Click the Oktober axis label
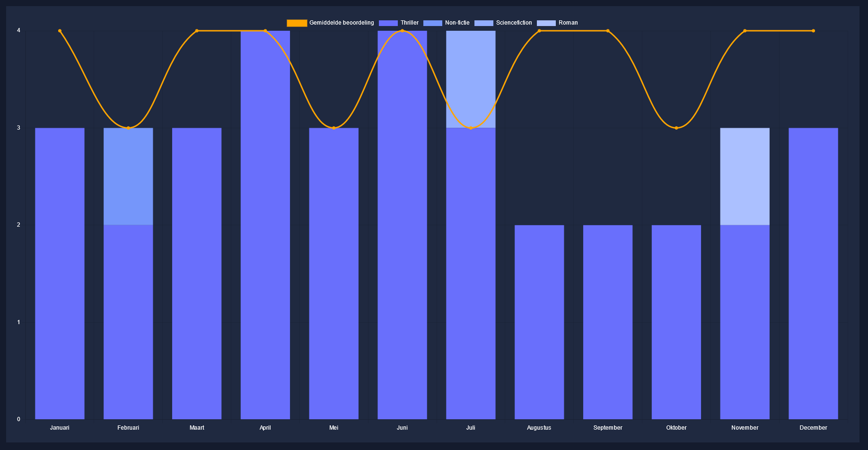 [676, 428]
